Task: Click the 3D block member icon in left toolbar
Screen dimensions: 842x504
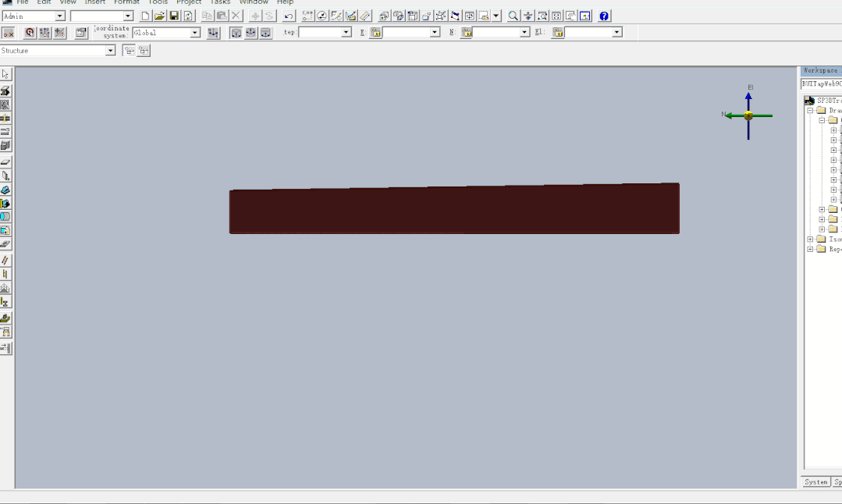Action: click(6, 145)
